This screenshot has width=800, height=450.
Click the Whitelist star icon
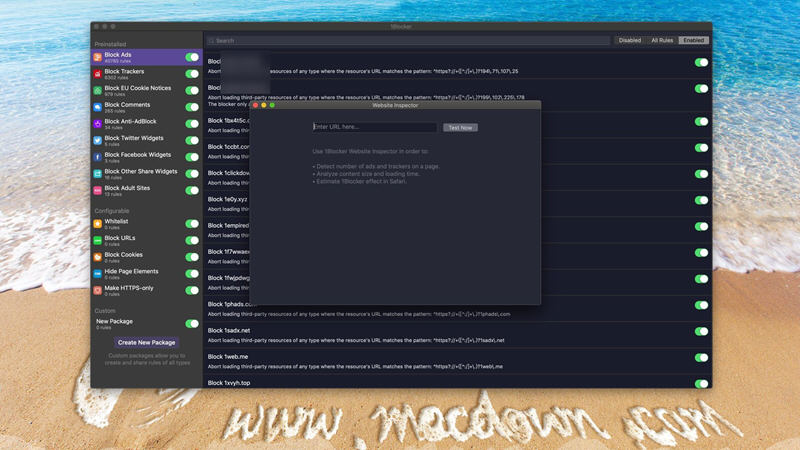tap(97, 224)
